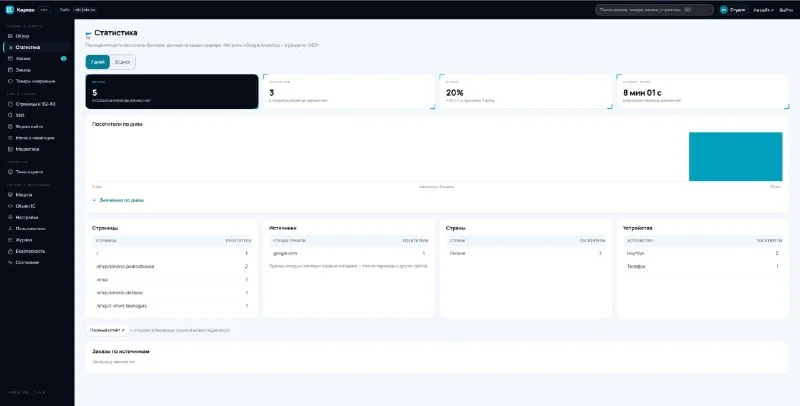Open Обзор in the sidebar menu
This screenshot has width=800, height=406.
click(37, 36)
